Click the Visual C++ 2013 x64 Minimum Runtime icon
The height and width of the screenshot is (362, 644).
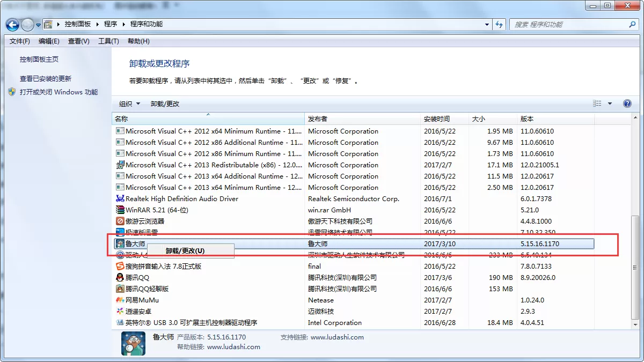coord(120,188)
